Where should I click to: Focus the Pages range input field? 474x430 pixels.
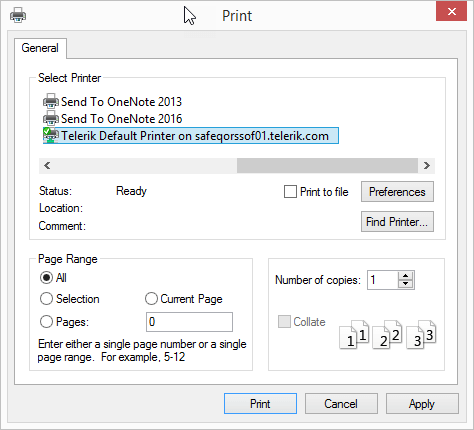[189, 322]
